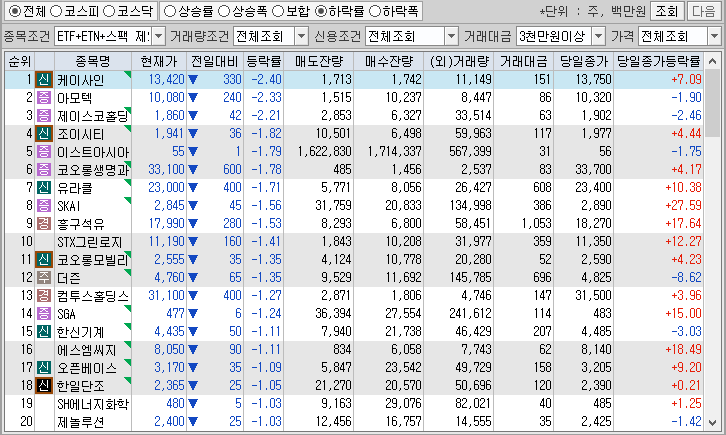Click the 증 badge icon beside 제이스코홀딩
This screenshot has height=435, width=726.
click(x=44, y=116)
